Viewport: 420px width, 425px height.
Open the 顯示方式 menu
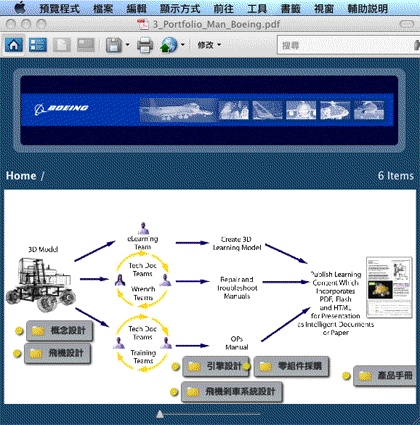pyautogui.click(x=180, y=8)
